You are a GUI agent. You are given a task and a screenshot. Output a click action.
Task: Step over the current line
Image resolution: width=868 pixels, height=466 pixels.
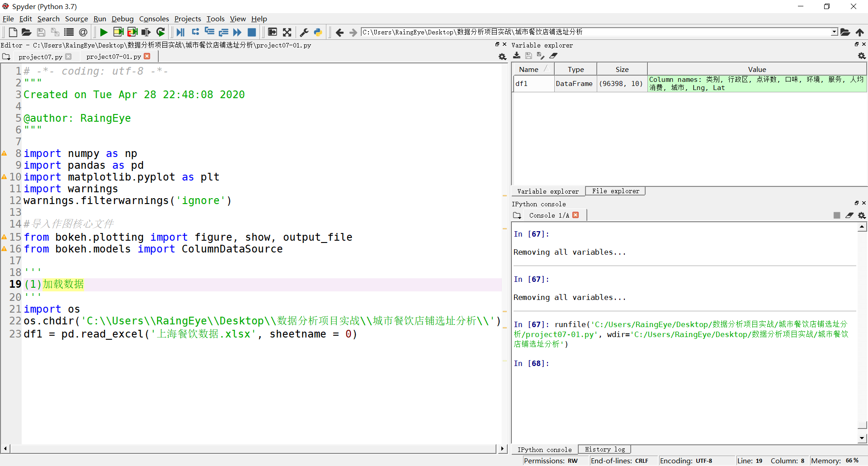point(195,32)
